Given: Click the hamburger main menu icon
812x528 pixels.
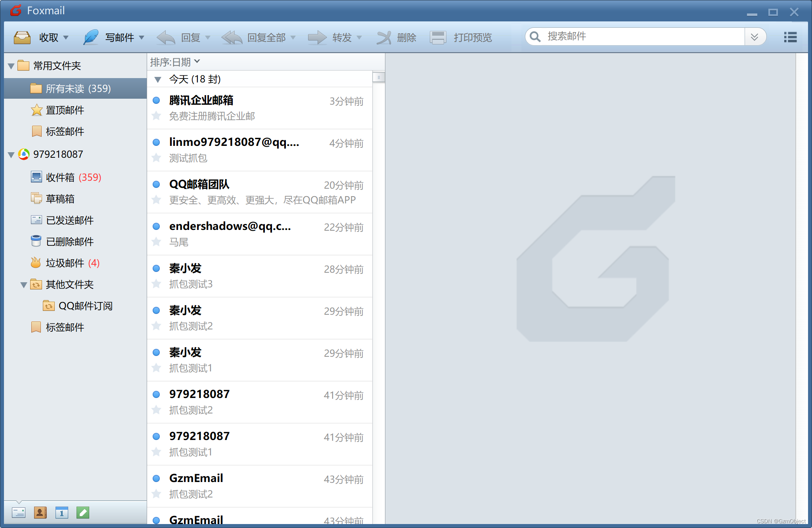Looking at the screenshot, I should [x=790, y=37].
